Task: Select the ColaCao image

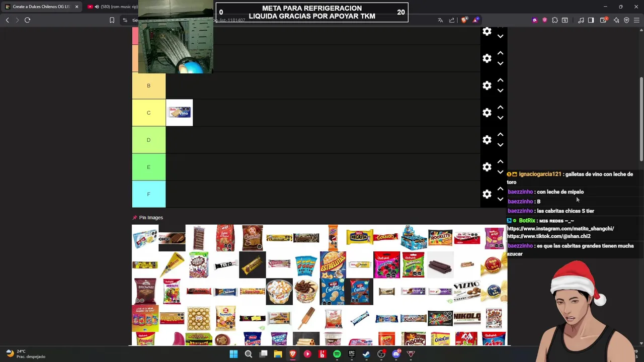Action: click(x=440, y=339)
